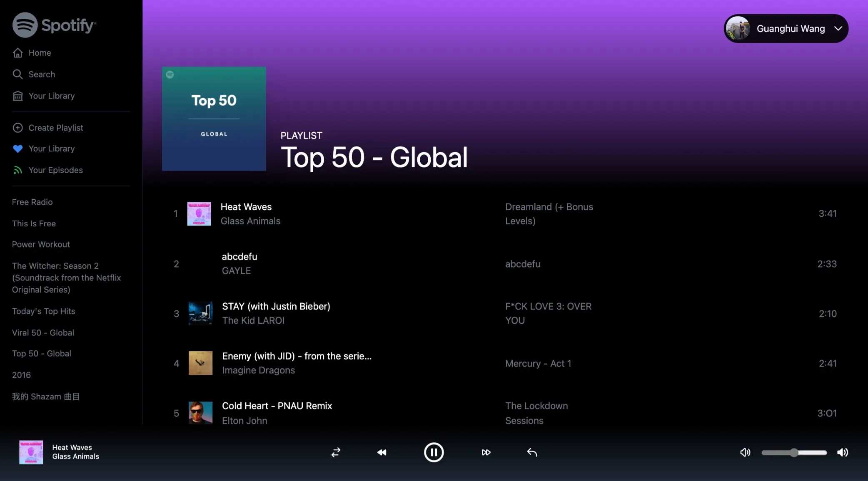The image size is (868, 481).
Task: Select the abcdefu track title
Action: (x=239, y=257)
